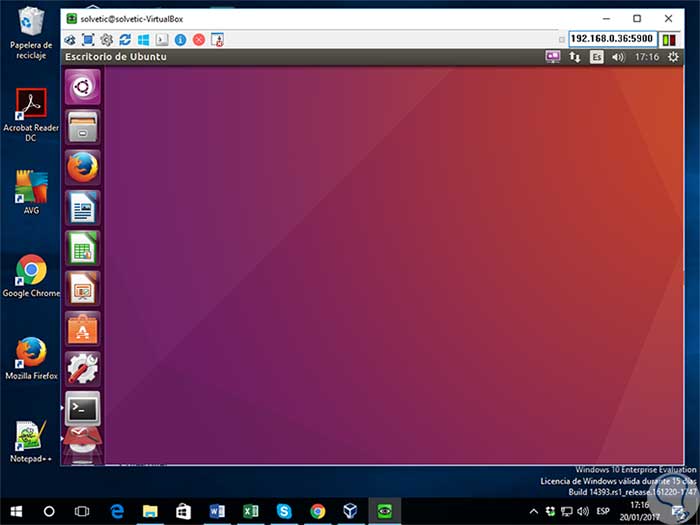The width and height of the screenshot is (700, 525).
Task: Open Microsoft Store from taskbar
Action: 183,511
